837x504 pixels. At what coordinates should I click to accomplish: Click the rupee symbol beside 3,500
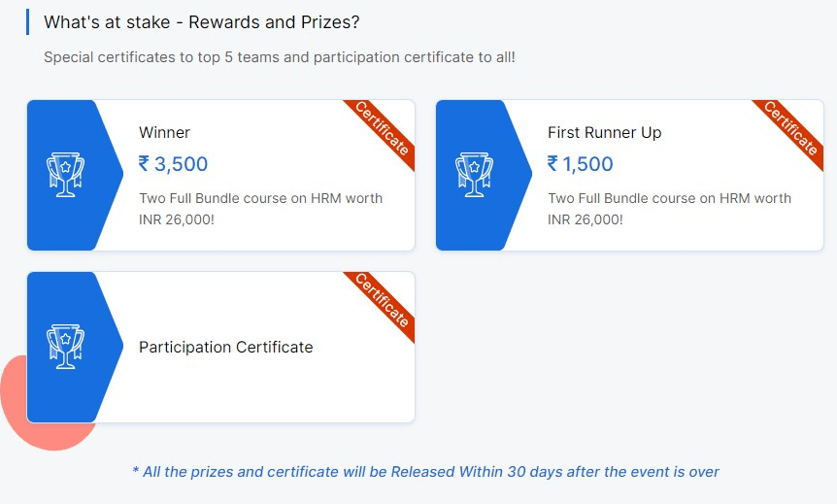(144, 163)
